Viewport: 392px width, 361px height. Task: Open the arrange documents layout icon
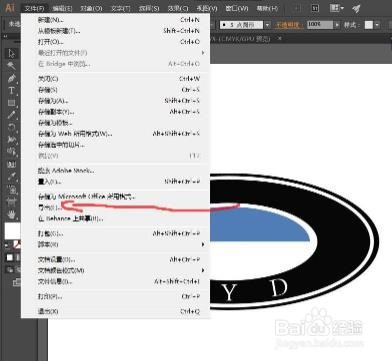(x=337, y=8)
